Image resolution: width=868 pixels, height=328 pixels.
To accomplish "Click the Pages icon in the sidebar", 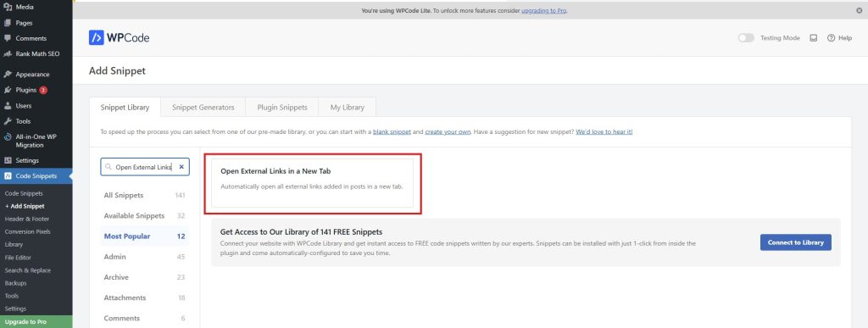I will (8, 23).
